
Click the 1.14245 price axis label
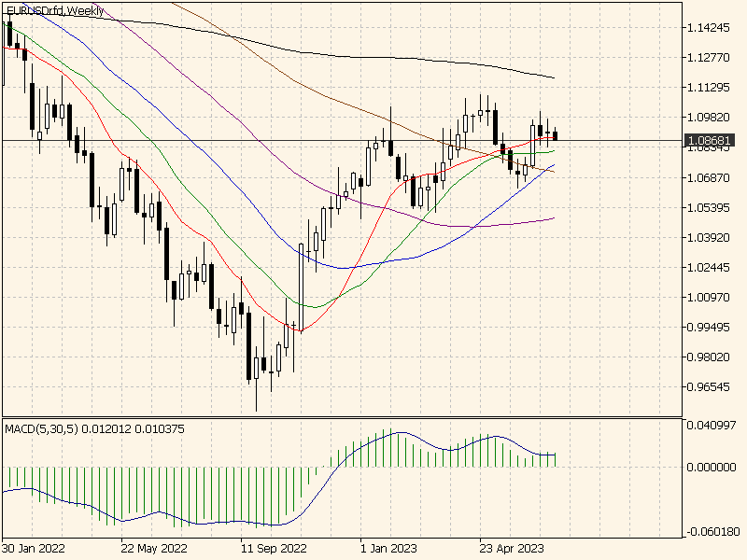709,28
